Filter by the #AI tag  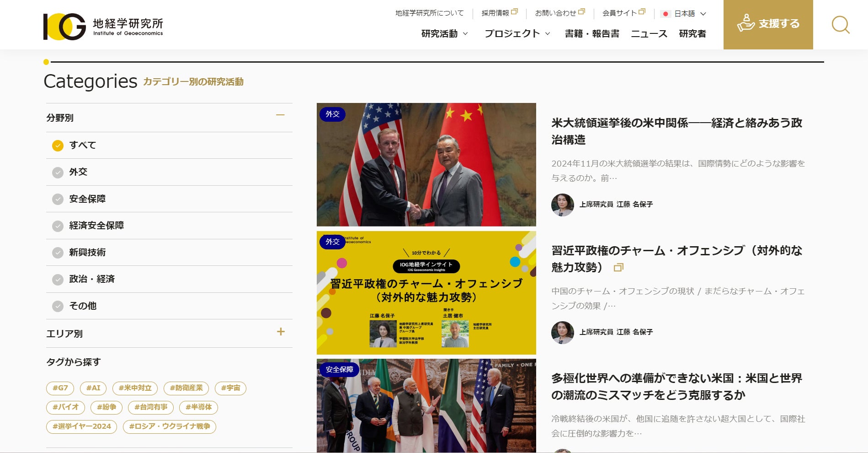coord(93,388)
